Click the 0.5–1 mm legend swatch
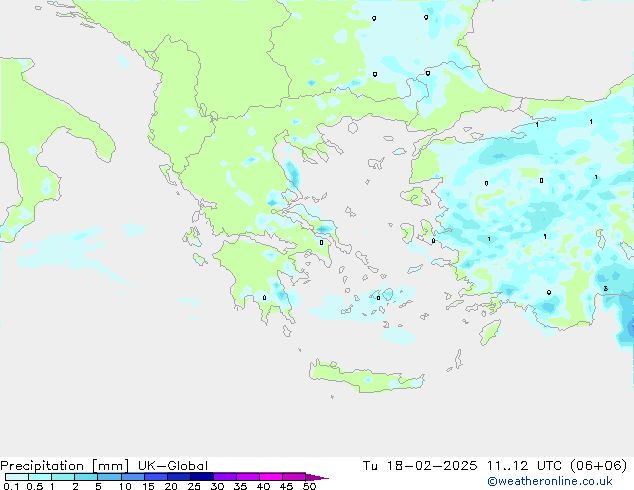Screen dimensions: 634x490 pos(40,477)
